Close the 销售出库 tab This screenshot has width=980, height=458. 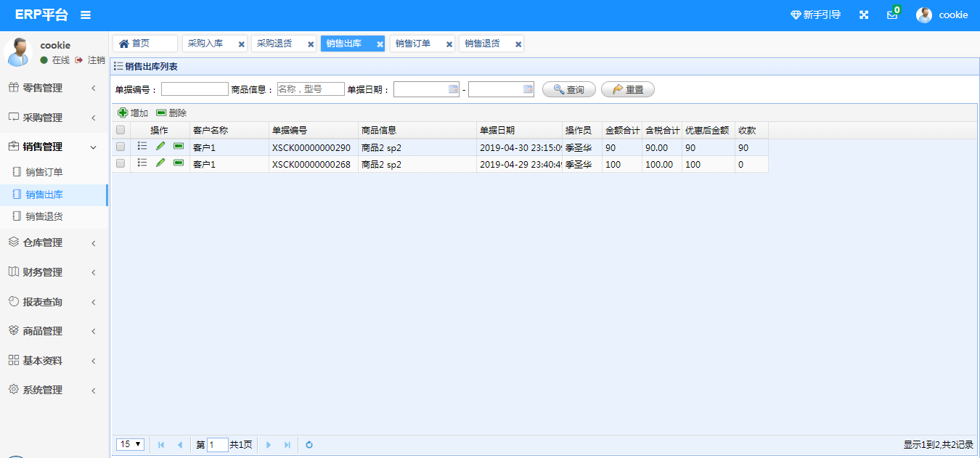(x=380, y=44)
